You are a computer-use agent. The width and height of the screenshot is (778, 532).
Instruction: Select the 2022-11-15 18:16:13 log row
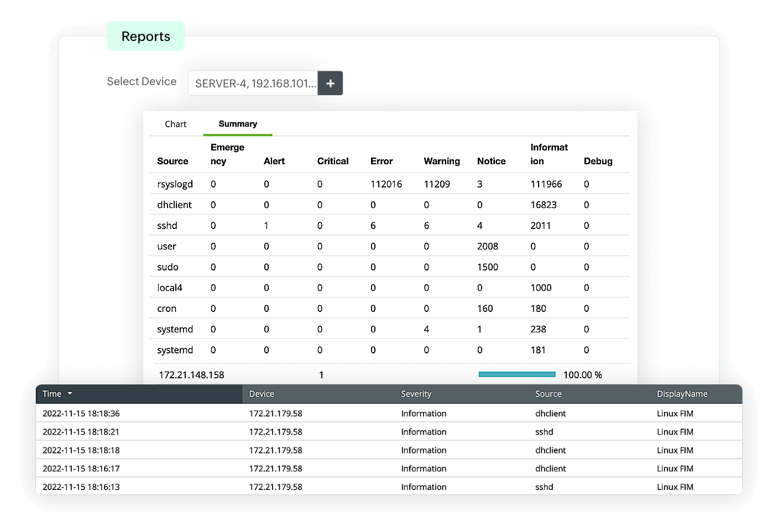(x=389, y=487)
